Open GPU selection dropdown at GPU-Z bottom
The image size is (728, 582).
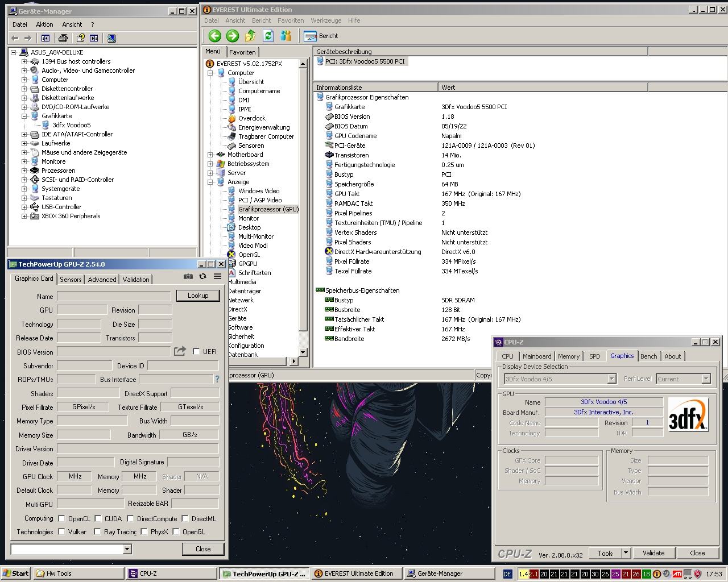coord(127,548)
